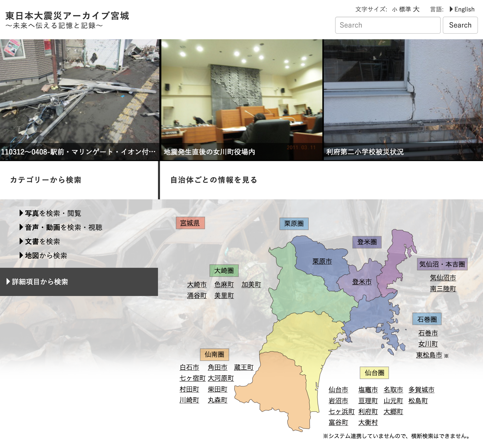The height and width of the screenshot is (448, 483).
Task: Set font size to 大
Action: tap(416, 9)
